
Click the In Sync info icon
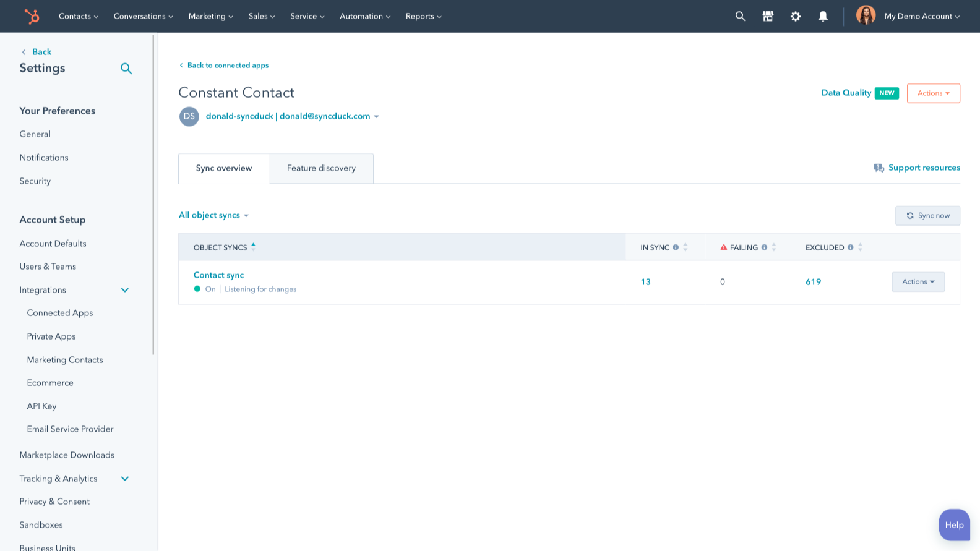676,247
